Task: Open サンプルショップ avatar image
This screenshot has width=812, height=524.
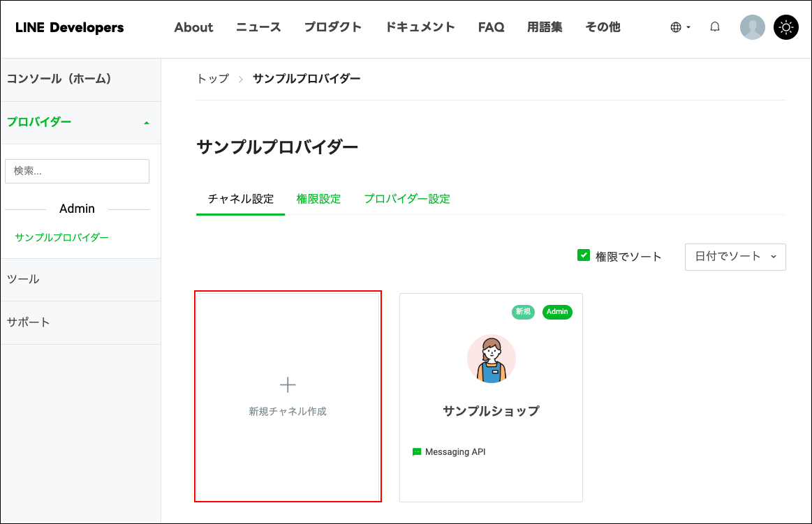Action: [491, 359]
